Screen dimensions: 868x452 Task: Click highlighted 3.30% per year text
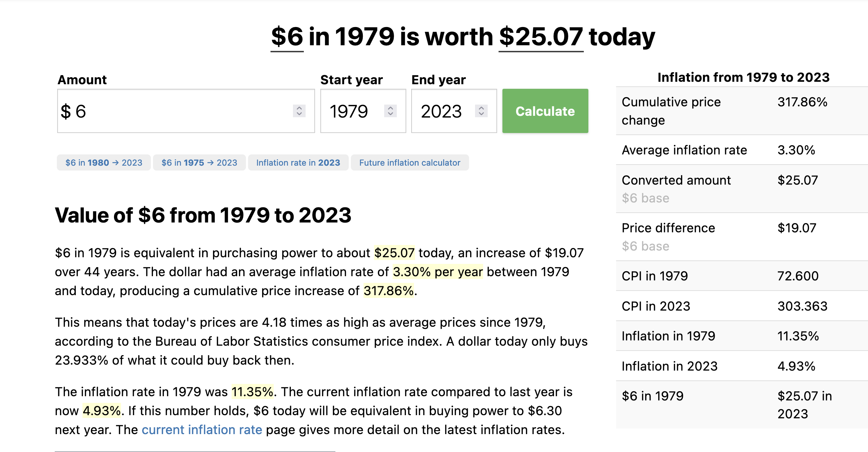[438, 272]
